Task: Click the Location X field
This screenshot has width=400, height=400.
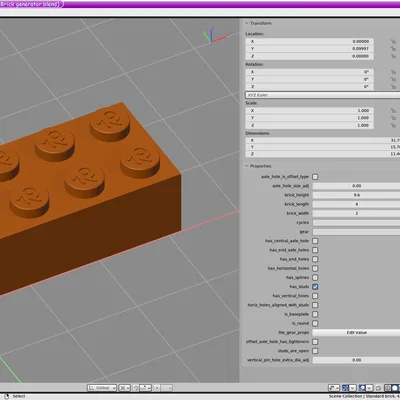Action: 309,41
